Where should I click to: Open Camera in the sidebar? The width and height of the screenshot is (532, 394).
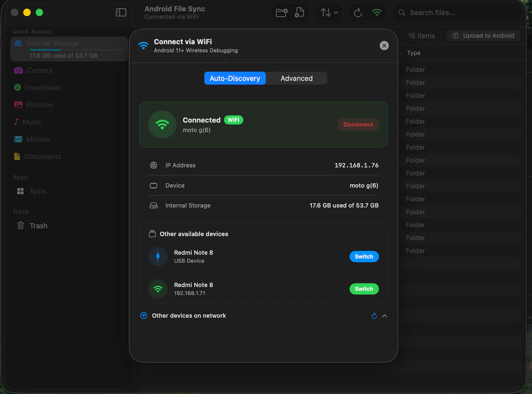tap(69, 70)
